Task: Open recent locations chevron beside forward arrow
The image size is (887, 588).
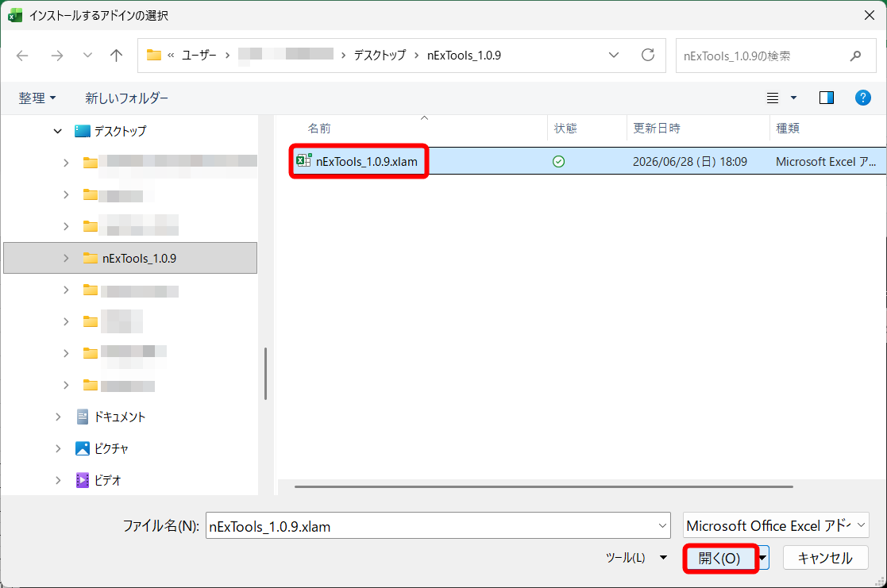Action: pos(87,56)
